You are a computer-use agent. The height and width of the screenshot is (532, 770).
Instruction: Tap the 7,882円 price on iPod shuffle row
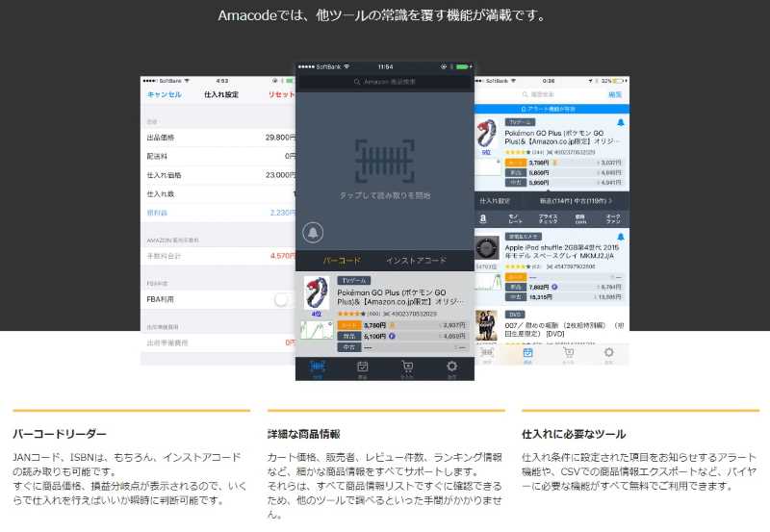click(539, 287)
